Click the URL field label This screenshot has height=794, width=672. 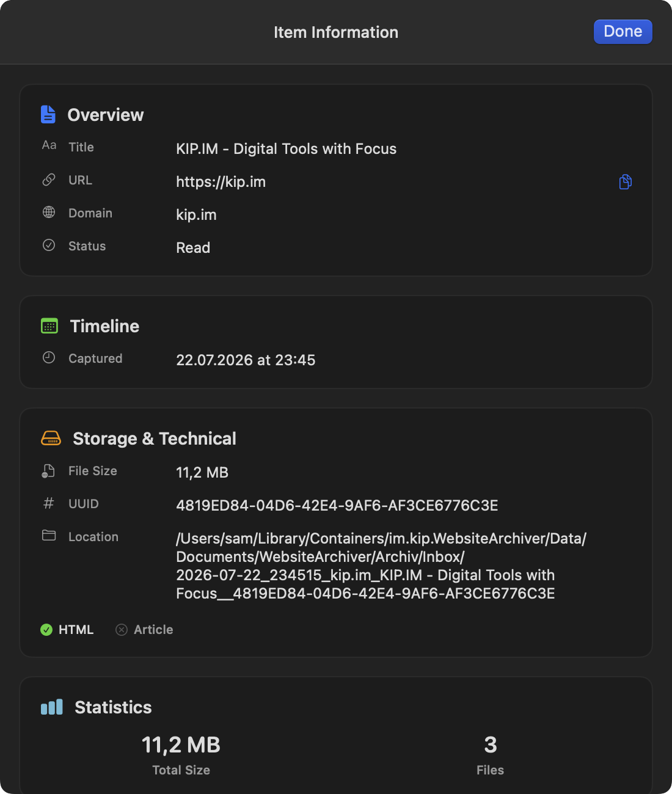click(x=80, y=180)
